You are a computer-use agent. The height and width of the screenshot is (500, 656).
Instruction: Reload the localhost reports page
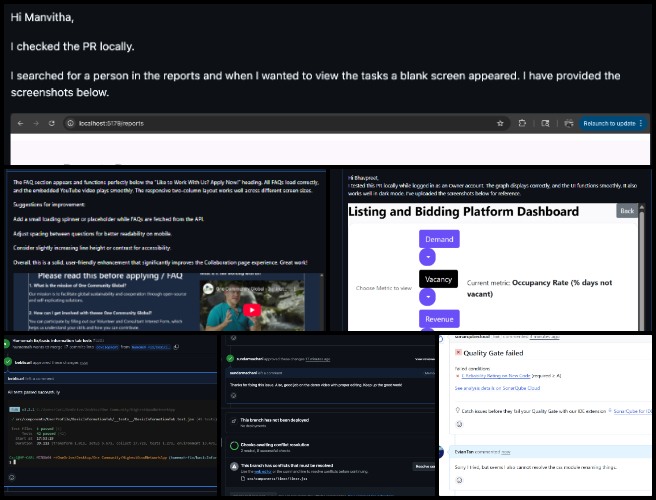tap(51, 123)
